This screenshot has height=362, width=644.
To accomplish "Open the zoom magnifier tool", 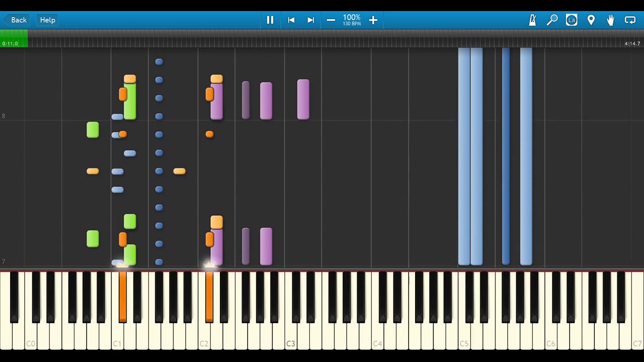I will 552,20.
